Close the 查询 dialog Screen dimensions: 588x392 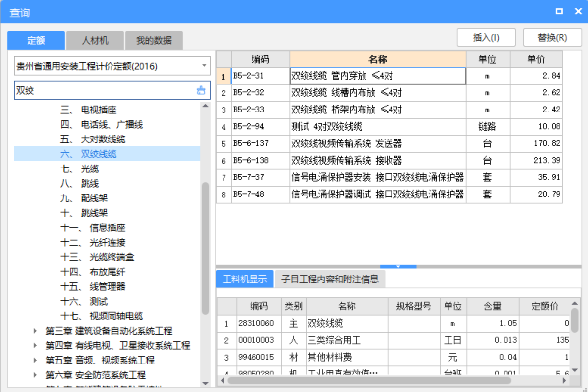tap(578, 12)
